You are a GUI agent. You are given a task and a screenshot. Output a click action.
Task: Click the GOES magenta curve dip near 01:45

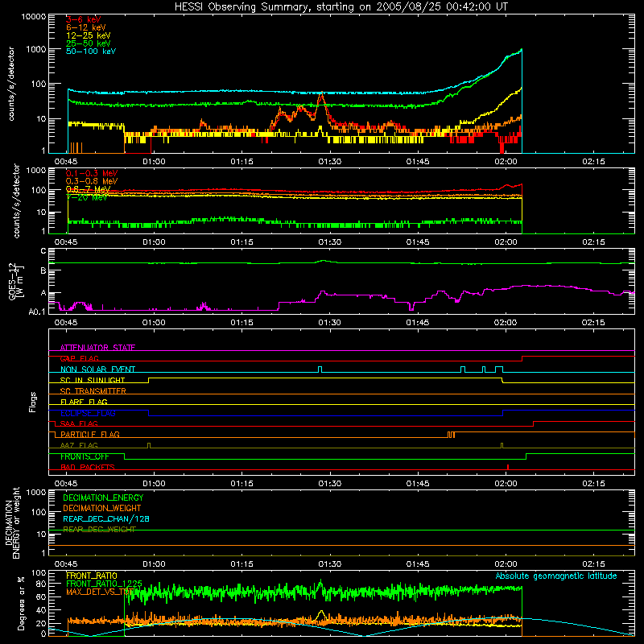point(411,306)
